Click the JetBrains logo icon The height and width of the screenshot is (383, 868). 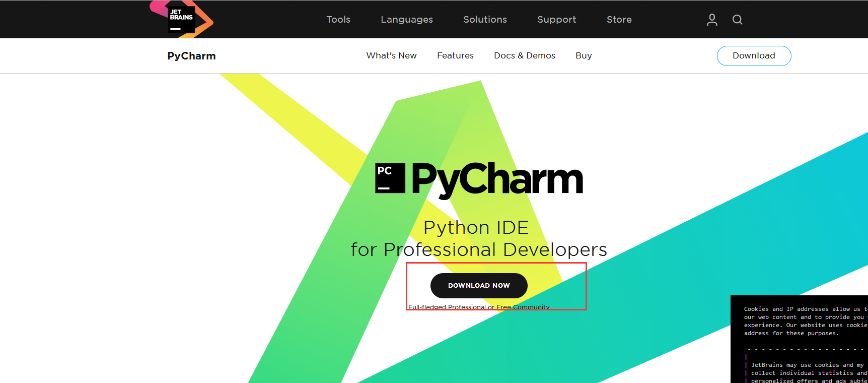pyautogui.click(x=182, y=20)
